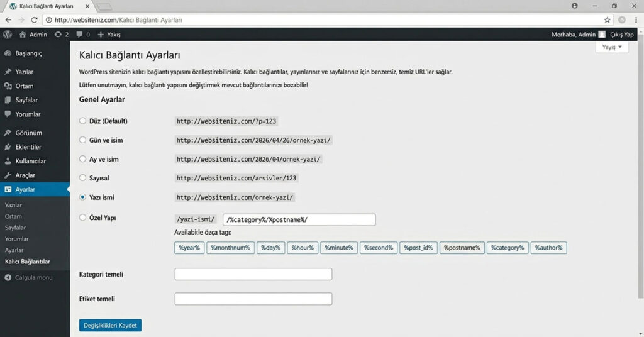Go back with the browser back arrow

pyautogui.click(x=8, y=19)
